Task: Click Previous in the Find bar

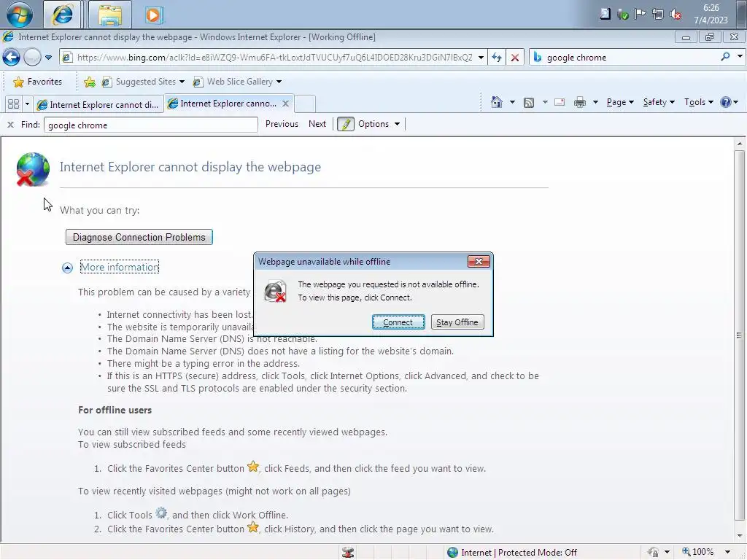Action: 282,124
